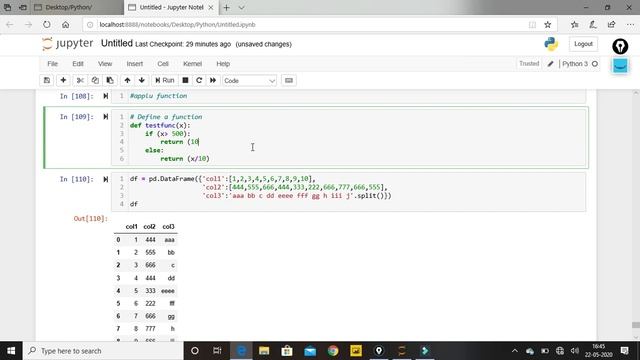Click the Logout button
Image resolution: width=640 pixels, height=360 pixels.
pos(583,44)
